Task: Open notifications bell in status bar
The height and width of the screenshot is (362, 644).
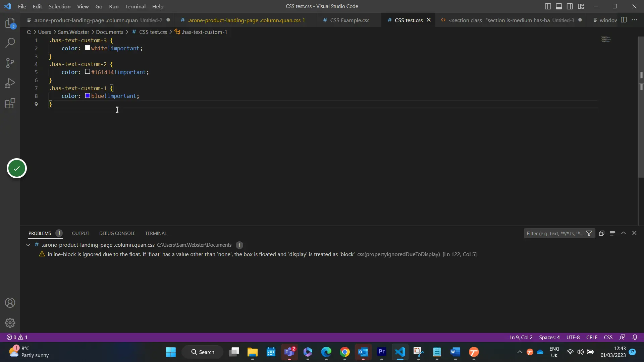Action: 635,338
